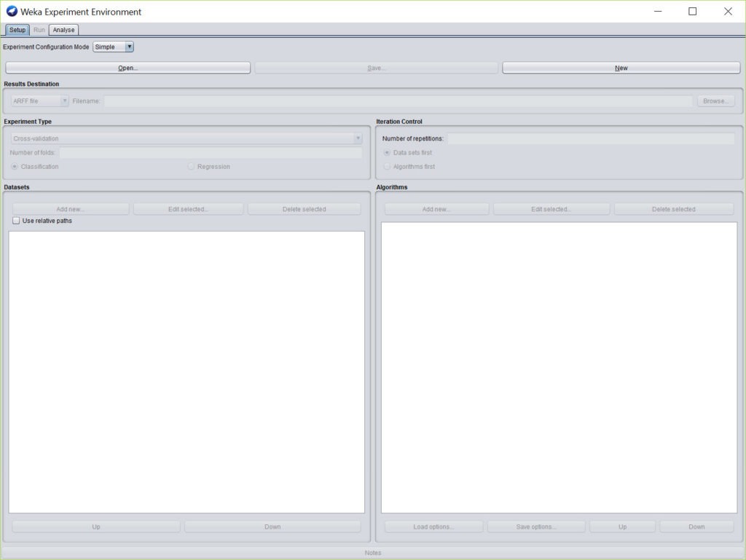Image resolution: width=746 pixels, height=560 pixels.
Task: Click Delete selected in Algorithms panel
Action: [x=674, y=209]
